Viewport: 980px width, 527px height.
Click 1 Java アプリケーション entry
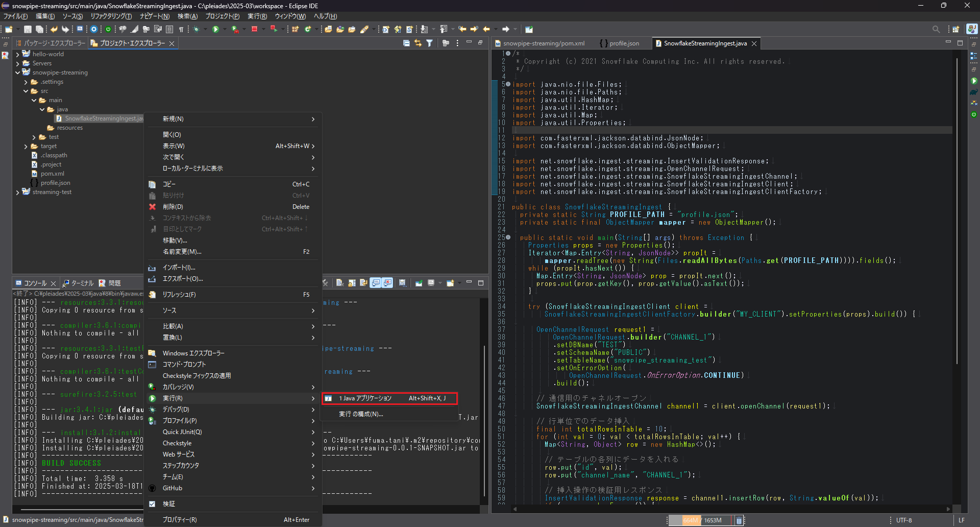[x=389, y=398]
